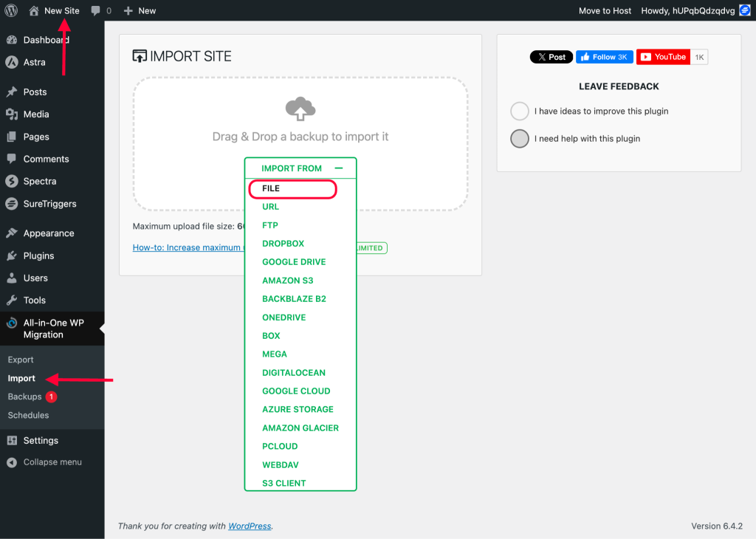Viewport: 756px width, 539px height.
Task: Select All-in-One WP Migration
Action: pos(52,328)
